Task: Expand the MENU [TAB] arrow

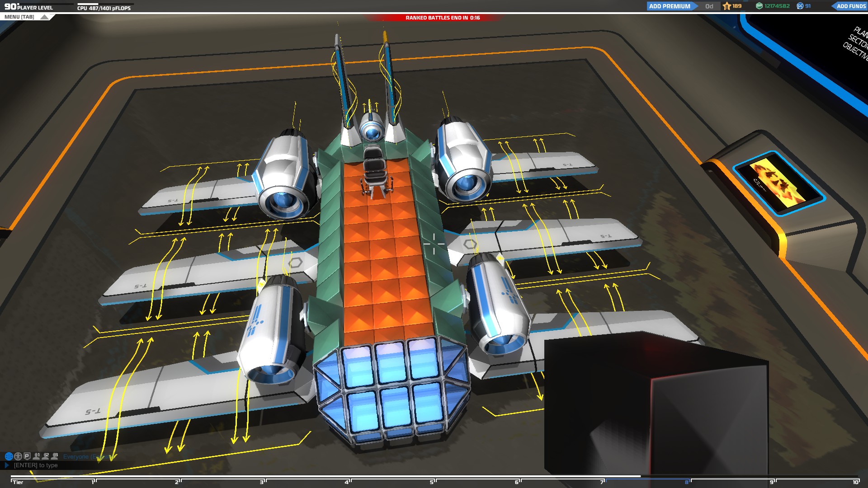Action: [x=44, y=17]
